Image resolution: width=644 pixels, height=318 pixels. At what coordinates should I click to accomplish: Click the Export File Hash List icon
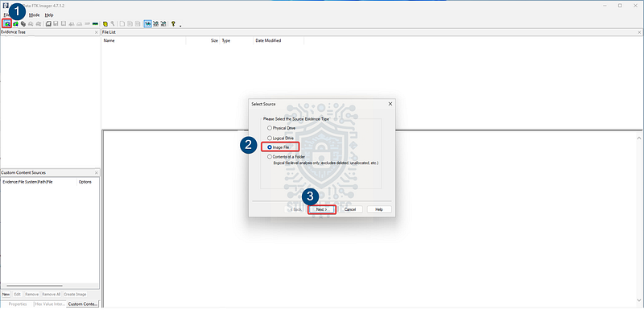point(130,24)
